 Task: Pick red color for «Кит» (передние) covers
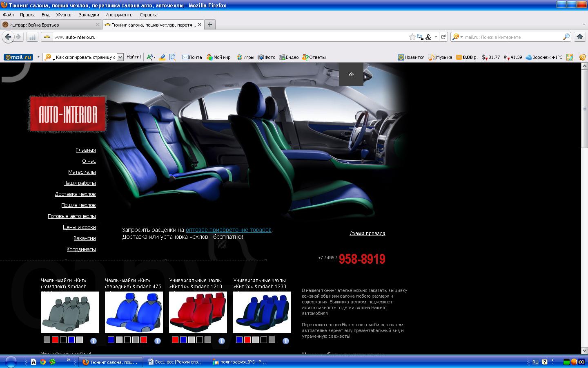(x=144, y=340)
